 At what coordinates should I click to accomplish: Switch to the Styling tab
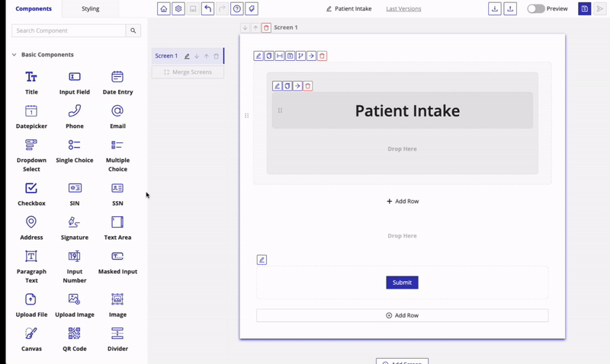point(91,9)
